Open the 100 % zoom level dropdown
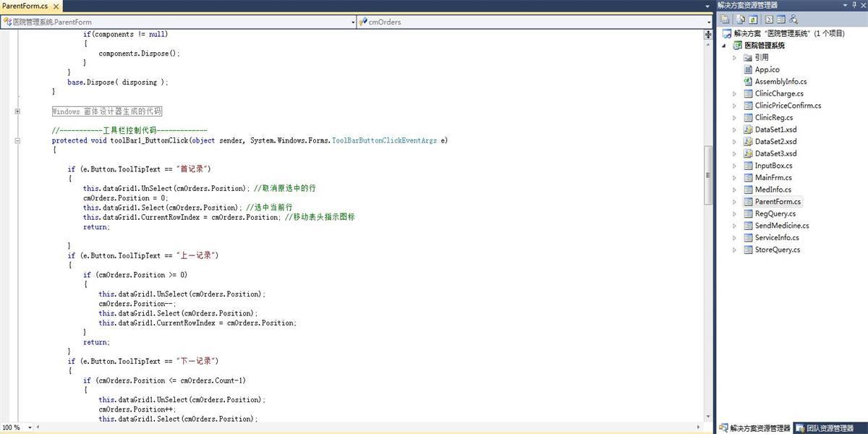 coord(30,427)
